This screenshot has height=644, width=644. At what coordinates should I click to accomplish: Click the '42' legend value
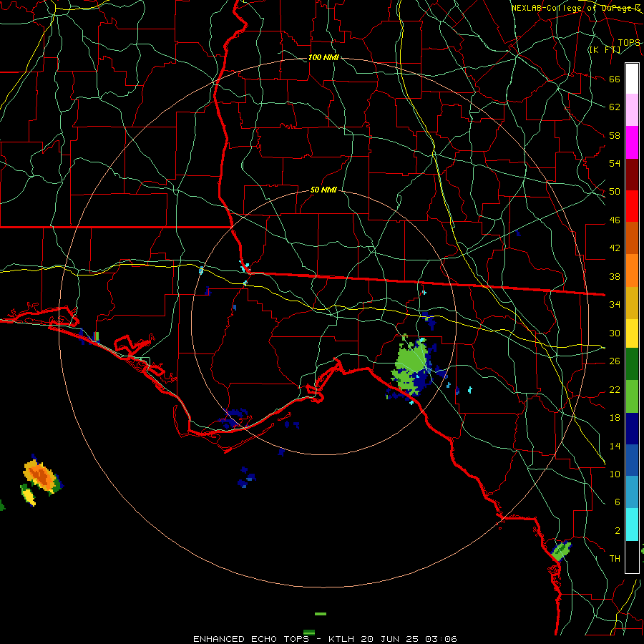coord(615,248)
